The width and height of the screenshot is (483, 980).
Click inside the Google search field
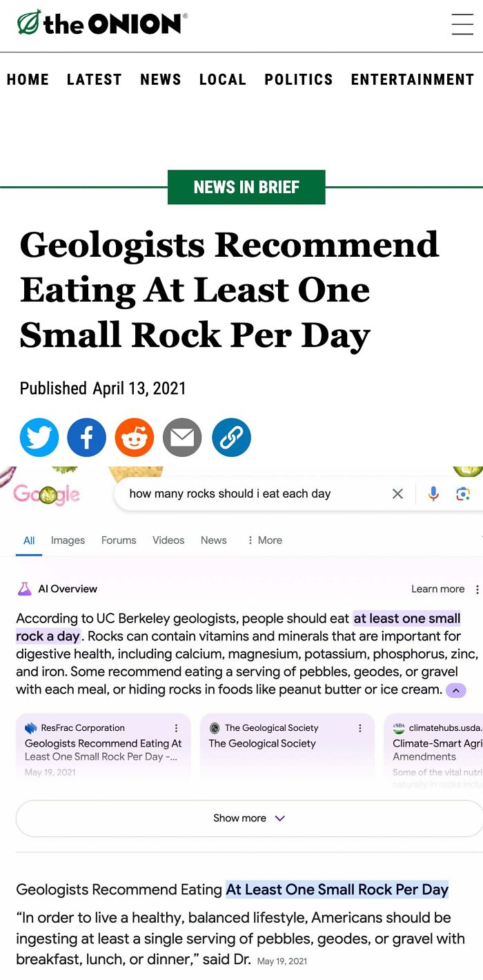[255, 493]
